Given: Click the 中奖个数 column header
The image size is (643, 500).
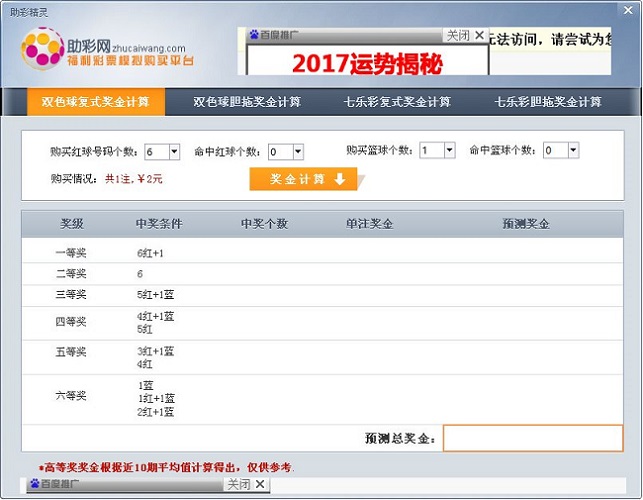Looking at the screenshot, I should click(x=264, y=224).
